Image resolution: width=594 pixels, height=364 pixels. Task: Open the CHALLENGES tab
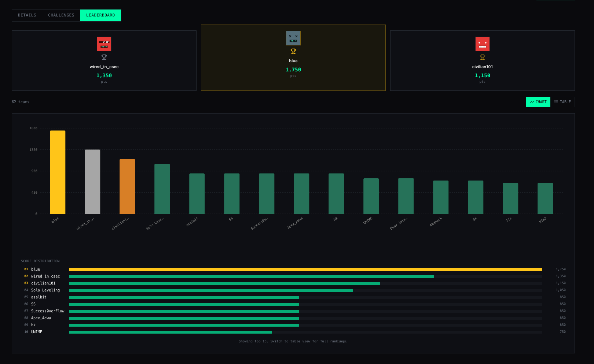click(x=61, y=15)
